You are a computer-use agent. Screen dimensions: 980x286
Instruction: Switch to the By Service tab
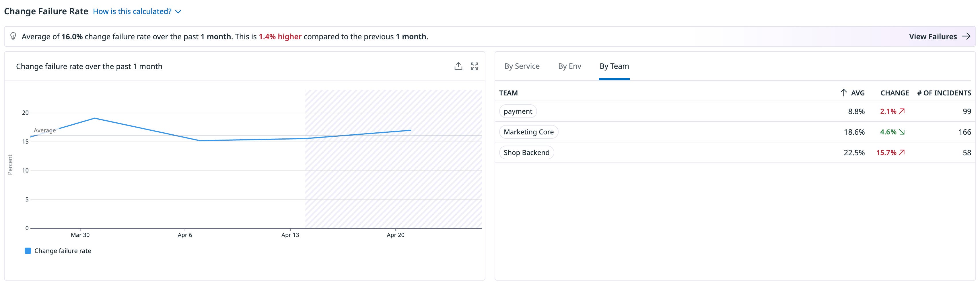tap(522, 66)
